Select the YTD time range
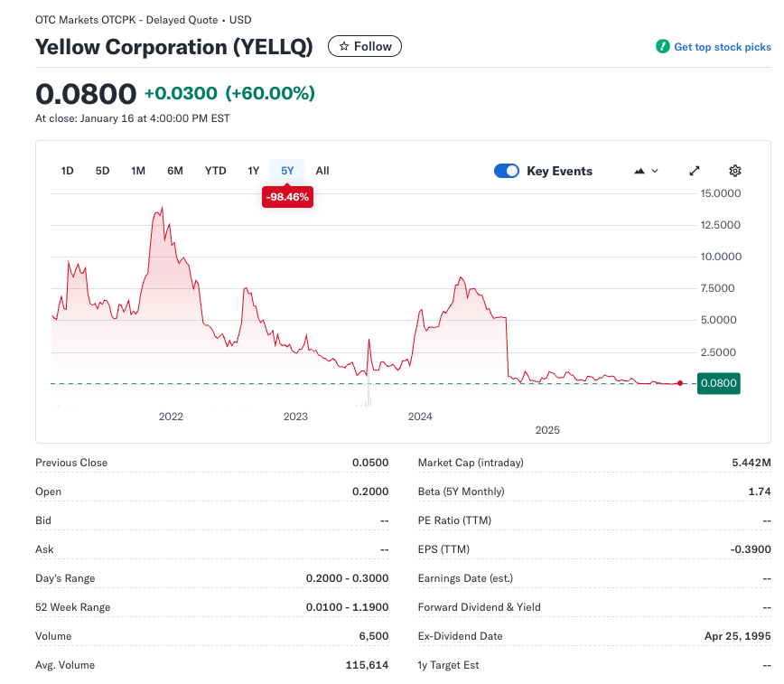This screenshot has height=684, width=784. [x=215, y=171]
